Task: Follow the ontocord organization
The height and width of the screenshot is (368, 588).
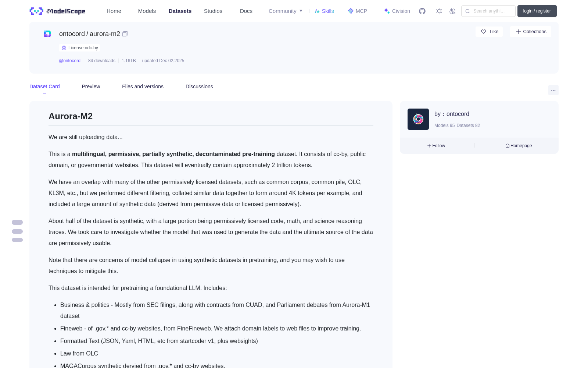Action: coord(436,146)
